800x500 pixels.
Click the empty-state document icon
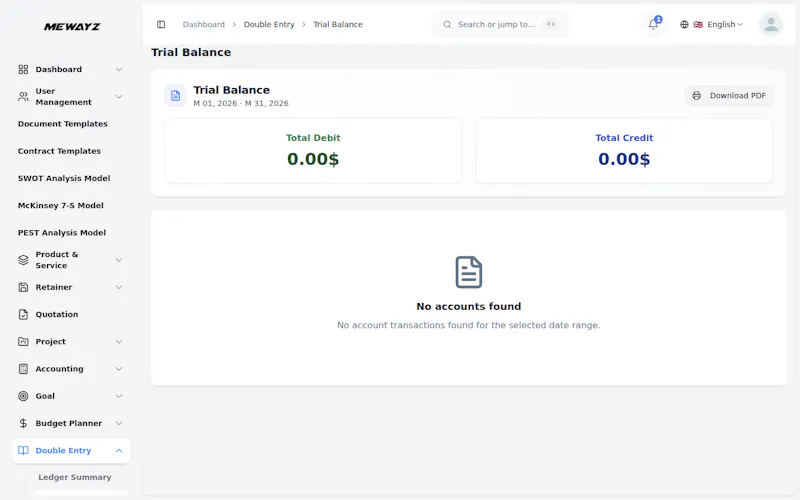coord(468,272)
